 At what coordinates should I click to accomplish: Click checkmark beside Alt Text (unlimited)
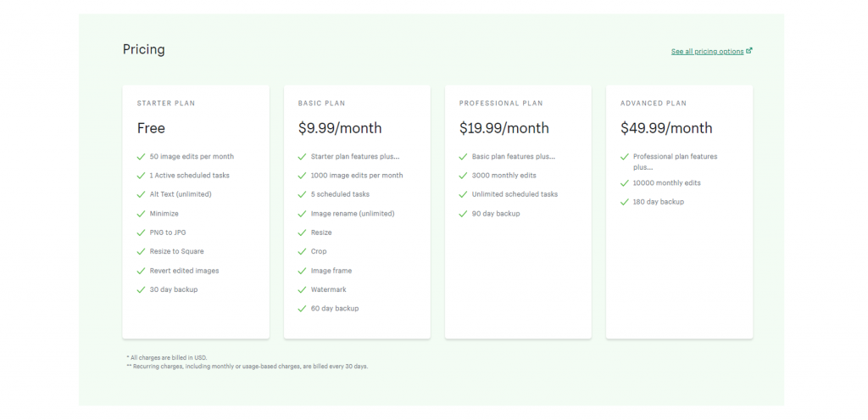[142, 194]
